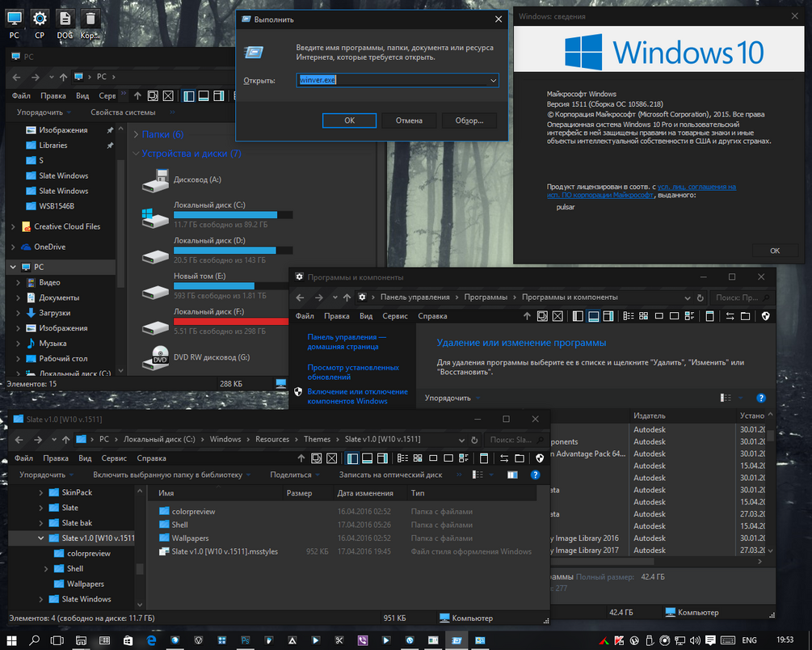Open help via the blue question mark icon
Screen dimensions: 812x650
tap(535, 475)
